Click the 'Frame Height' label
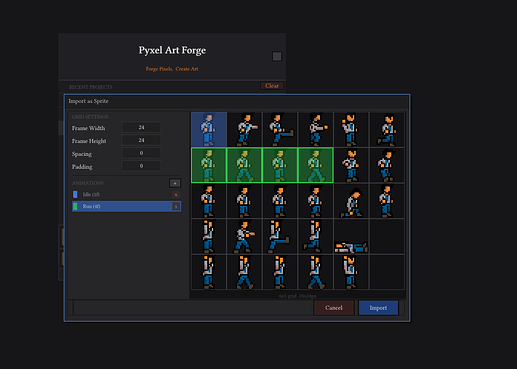 [x=89, y=141]
